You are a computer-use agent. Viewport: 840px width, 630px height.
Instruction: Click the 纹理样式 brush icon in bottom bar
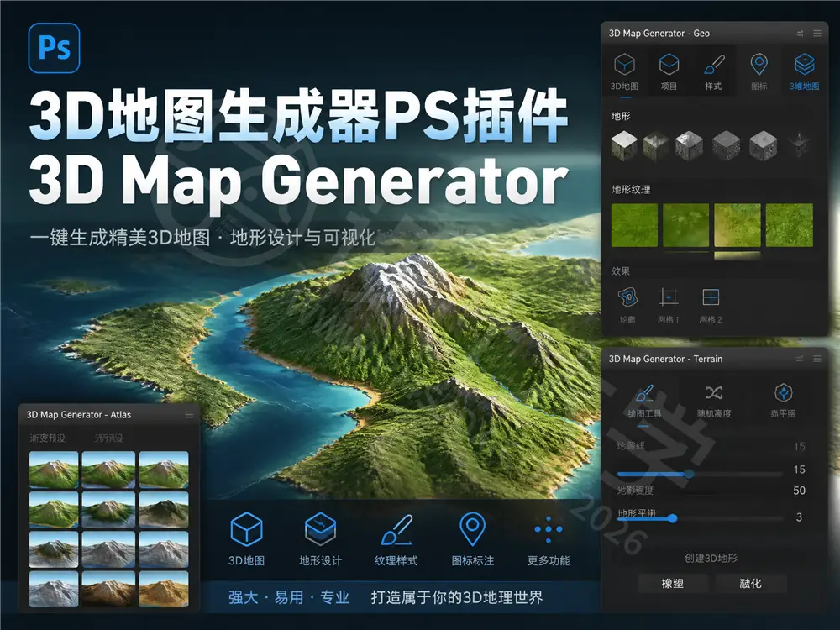point(396,528)
